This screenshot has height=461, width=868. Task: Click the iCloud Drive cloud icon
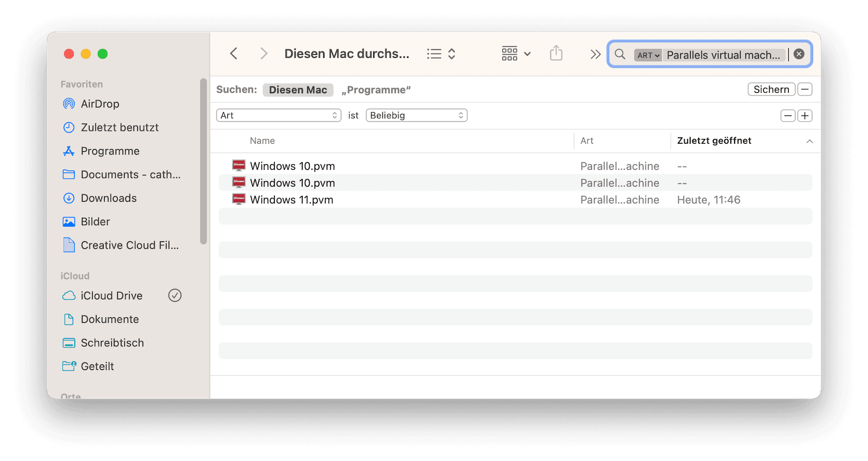[x=69, y=296]
